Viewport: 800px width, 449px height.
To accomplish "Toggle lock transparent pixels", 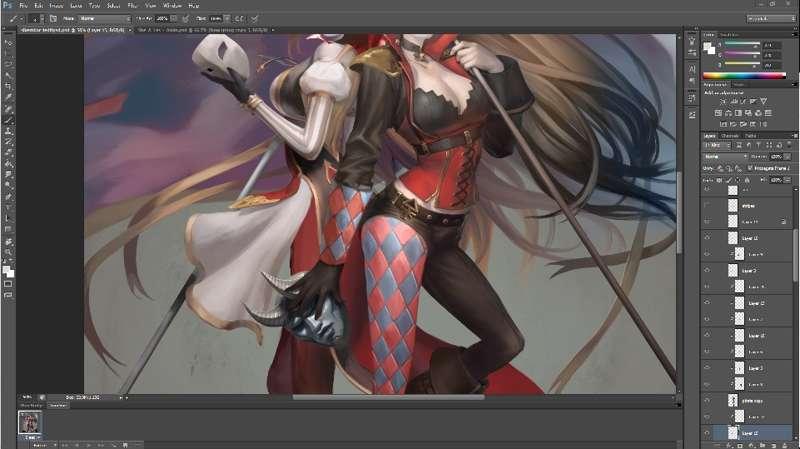I will tap(719, 180).
